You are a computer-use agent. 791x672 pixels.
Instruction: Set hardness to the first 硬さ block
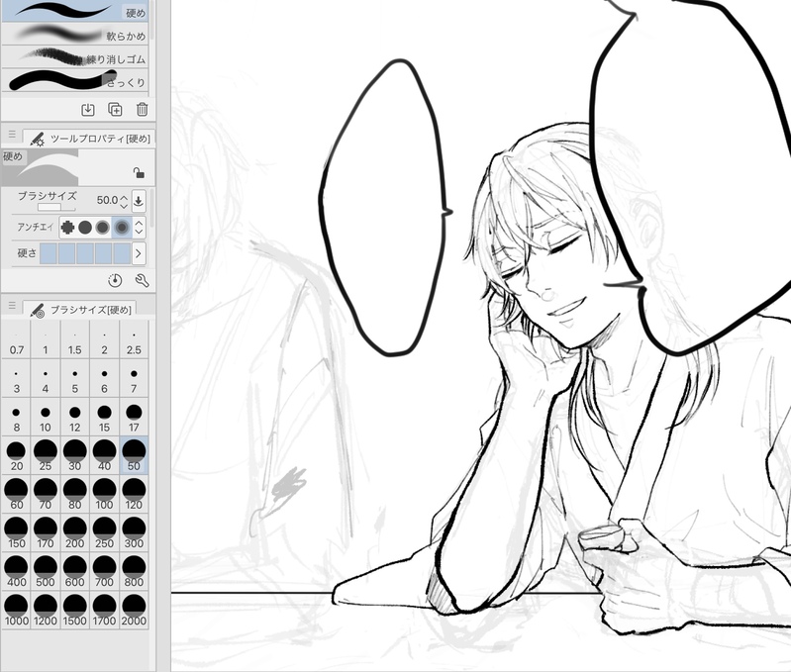[x=48, y=253]
